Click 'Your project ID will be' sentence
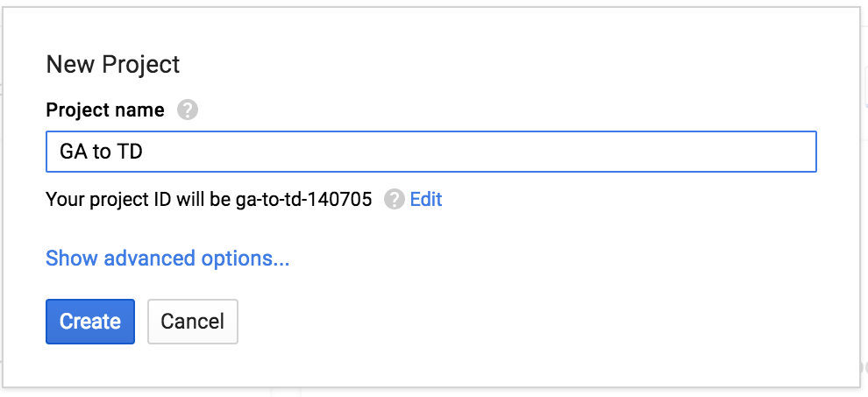 [139, 200]
